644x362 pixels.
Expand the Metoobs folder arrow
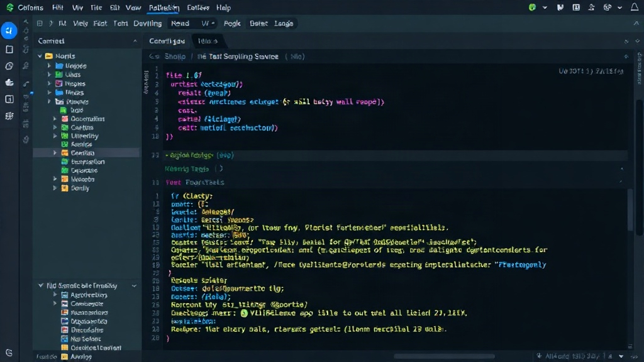coord(55,179)
